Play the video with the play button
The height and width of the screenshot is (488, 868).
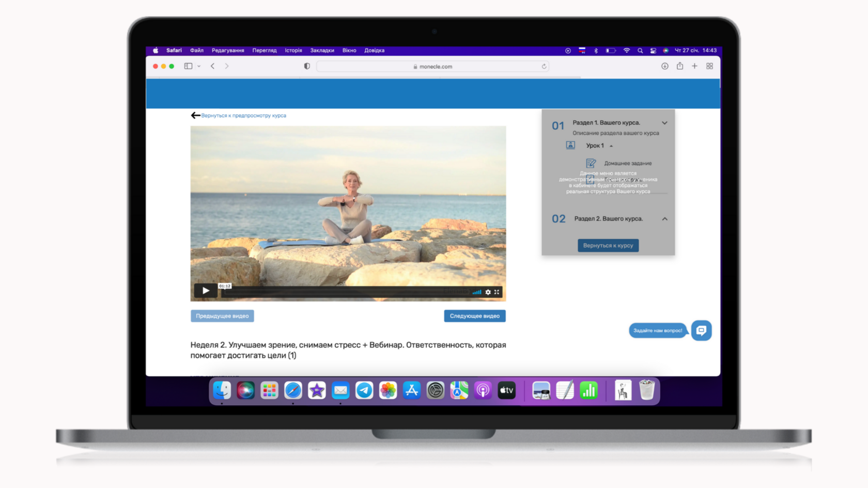click(x=205, y=291)
